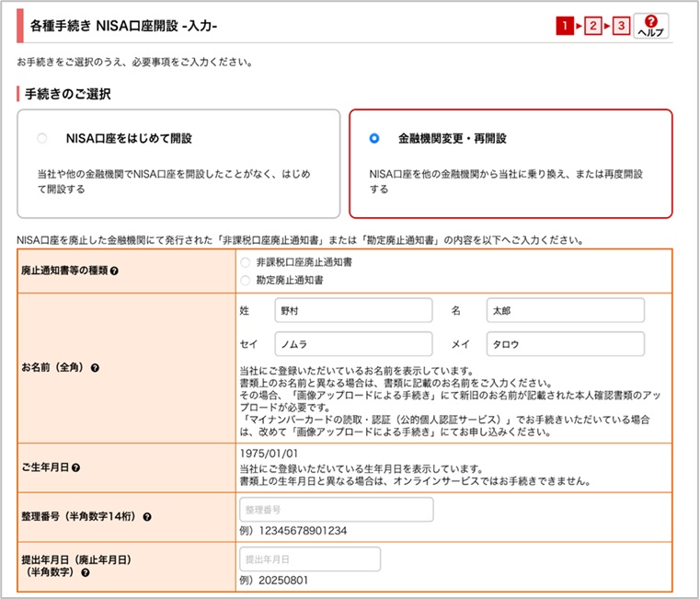The width and height of the screenshot is (700, 599).
Task: Click step 3 indicator box
Action: pyautogui.click(x=621, y=26)
